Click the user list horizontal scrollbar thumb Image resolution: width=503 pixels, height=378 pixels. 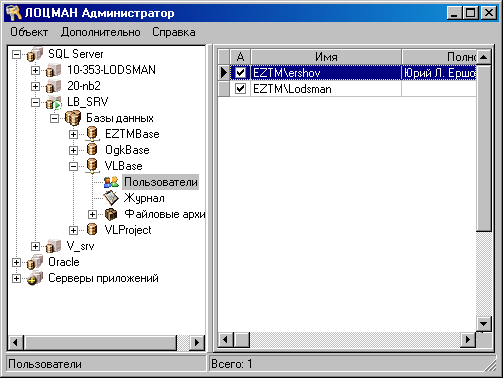242,340
